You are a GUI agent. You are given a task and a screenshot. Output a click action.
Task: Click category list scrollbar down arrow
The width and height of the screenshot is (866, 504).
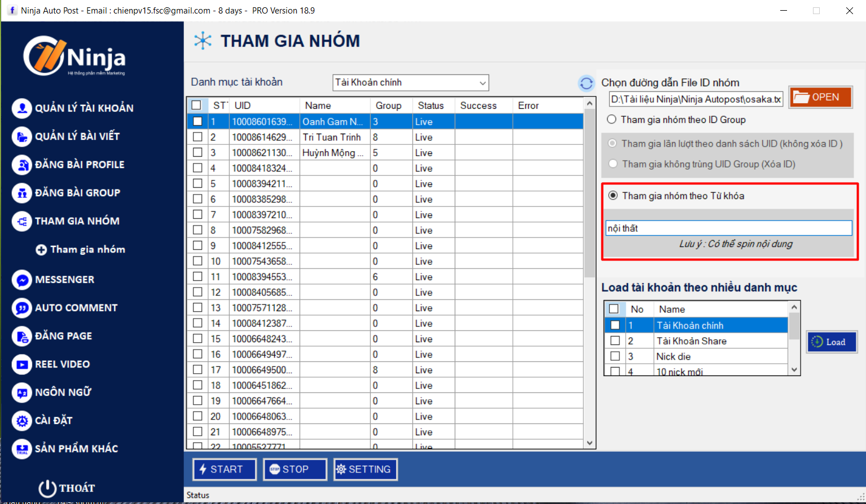794,370
